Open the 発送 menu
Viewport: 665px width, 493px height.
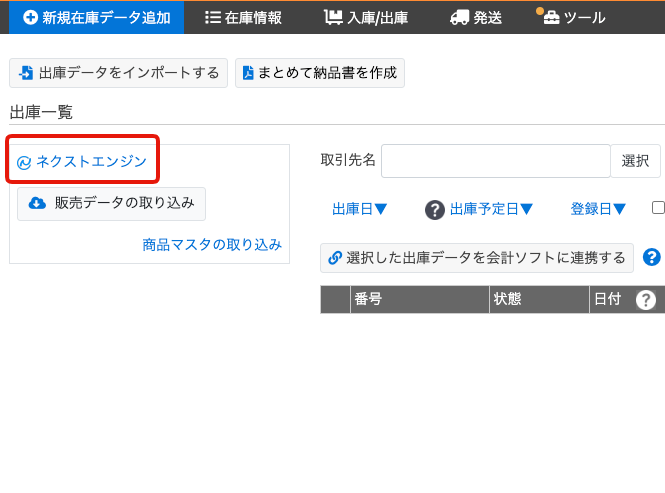[476, 17]
